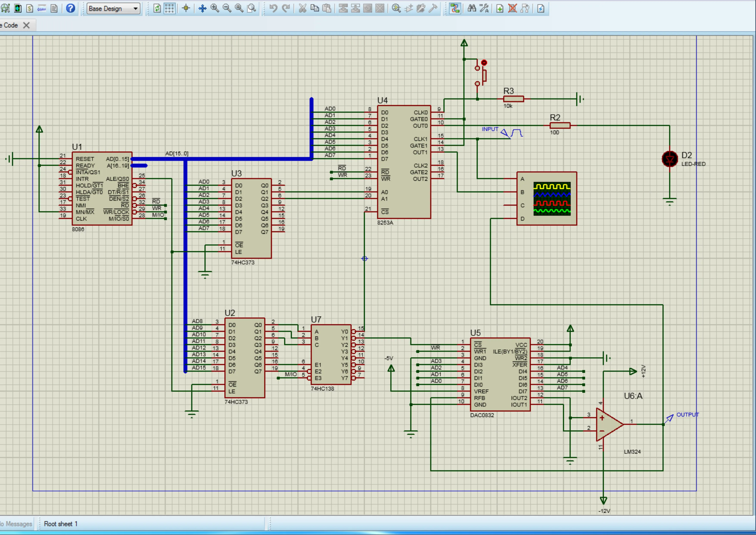Toggle the wire autorouter icon

(455, 9)
